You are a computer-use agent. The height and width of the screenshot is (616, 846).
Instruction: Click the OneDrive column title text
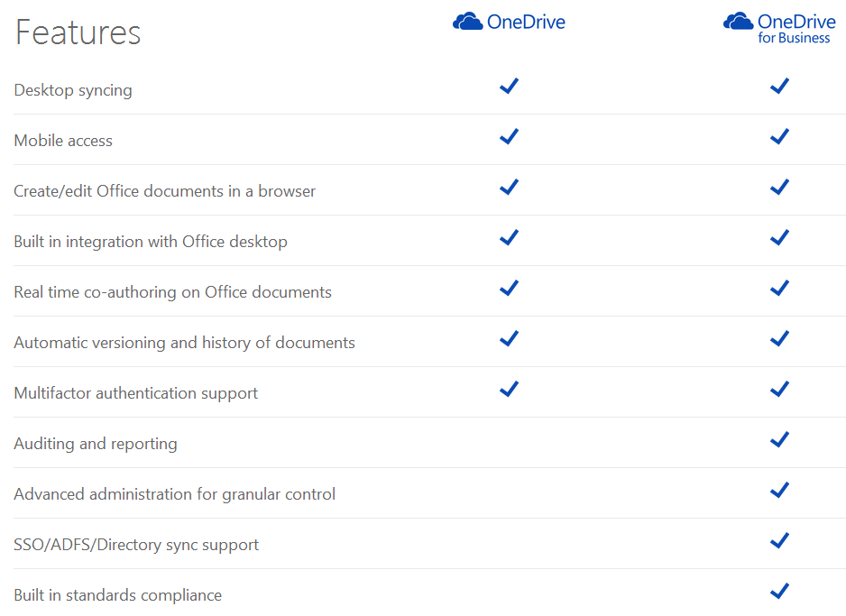pos(526,23)
